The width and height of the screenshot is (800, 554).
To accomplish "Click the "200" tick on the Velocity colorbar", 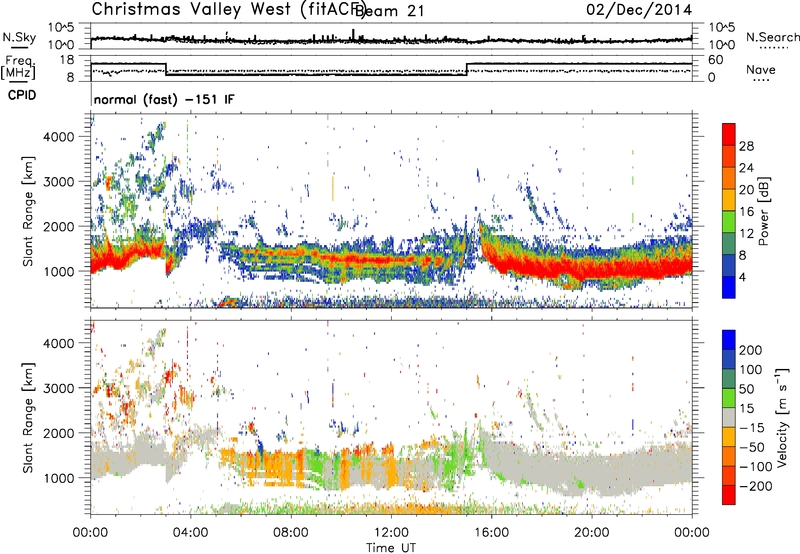I will (x=751, y=350).
